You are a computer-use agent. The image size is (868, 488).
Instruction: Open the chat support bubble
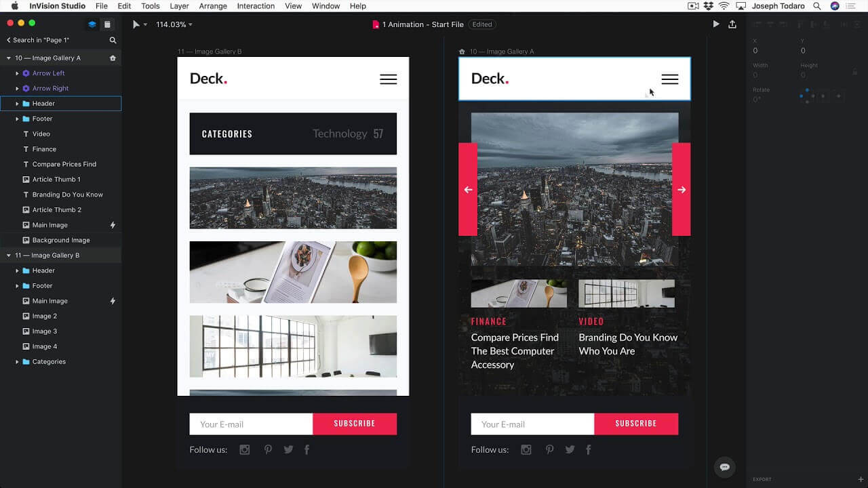click(724, 467)
